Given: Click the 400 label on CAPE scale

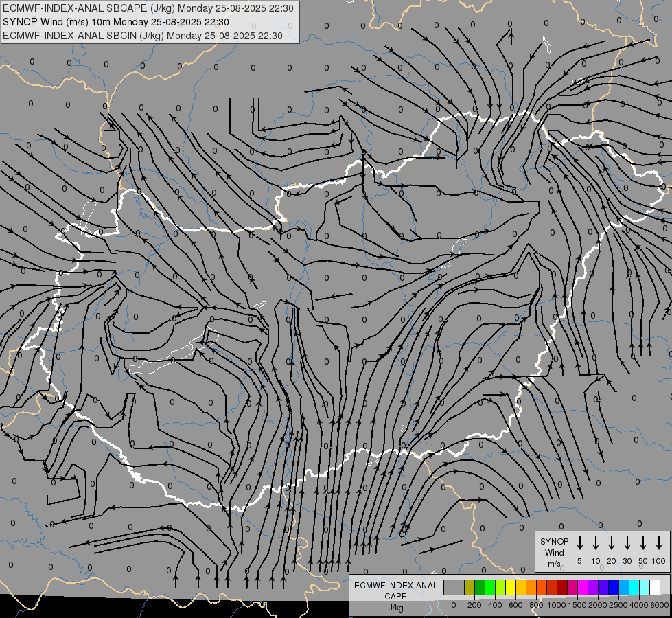Looking at the screenshot, I should [495, 605].
